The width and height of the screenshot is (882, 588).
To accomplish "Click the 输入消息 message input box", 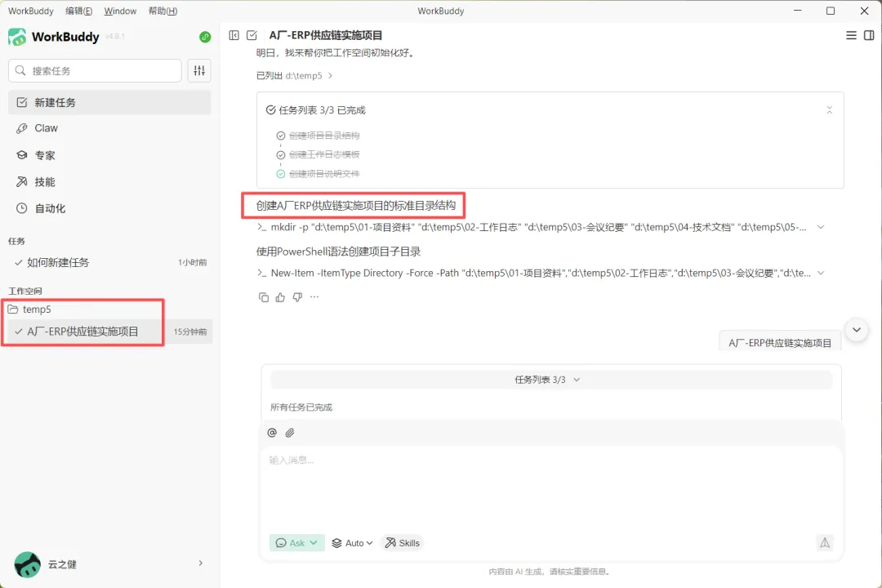I will tap(550, 487).
